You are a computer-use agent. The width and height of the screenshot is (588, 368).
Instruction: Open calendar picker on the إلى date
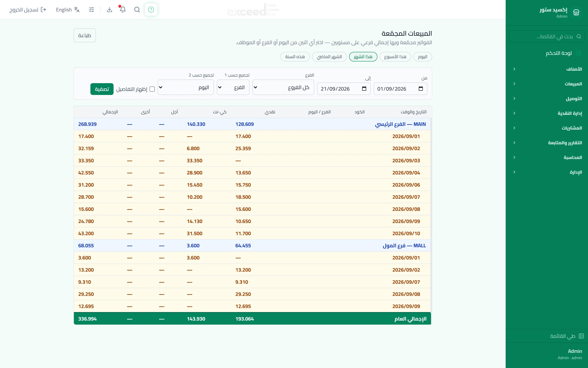[364, 89]
